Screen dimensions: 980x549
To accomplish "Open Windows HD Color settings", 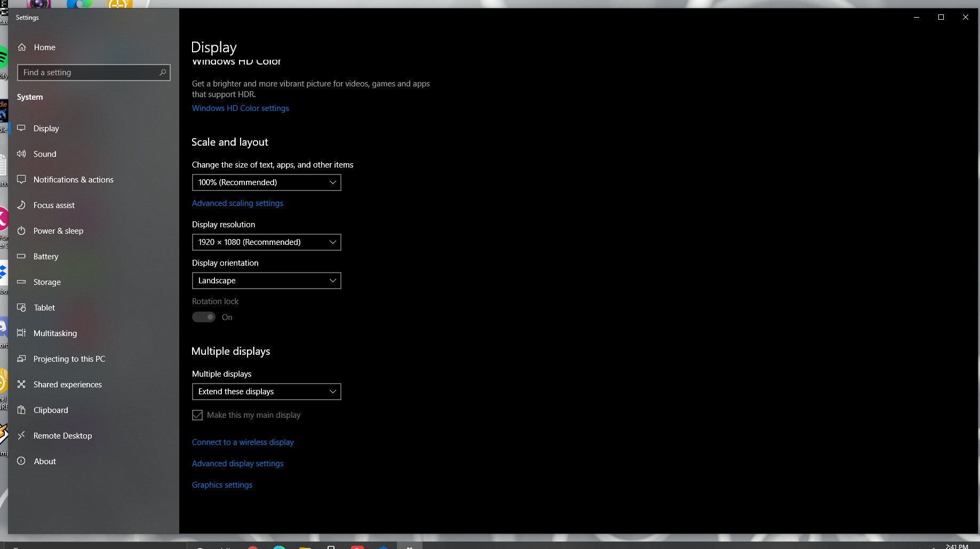I will 240,108.
